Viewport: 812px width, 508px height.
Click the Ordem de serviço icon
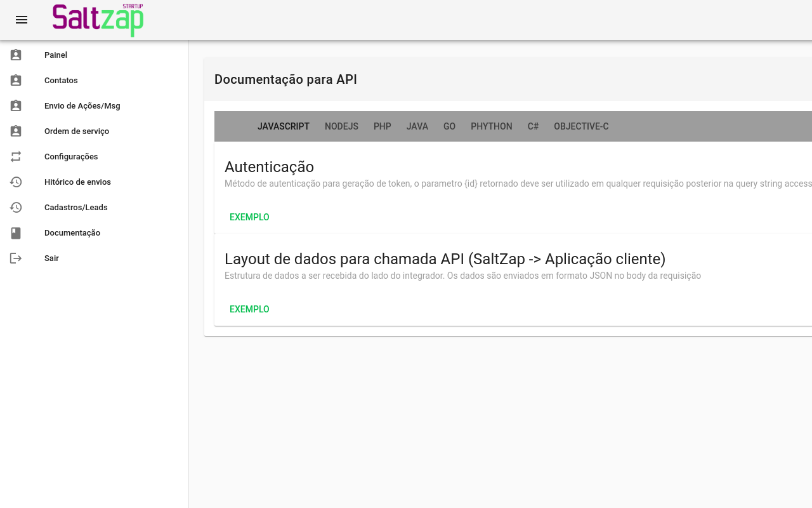pyautogui.click(x=16, y=131)
